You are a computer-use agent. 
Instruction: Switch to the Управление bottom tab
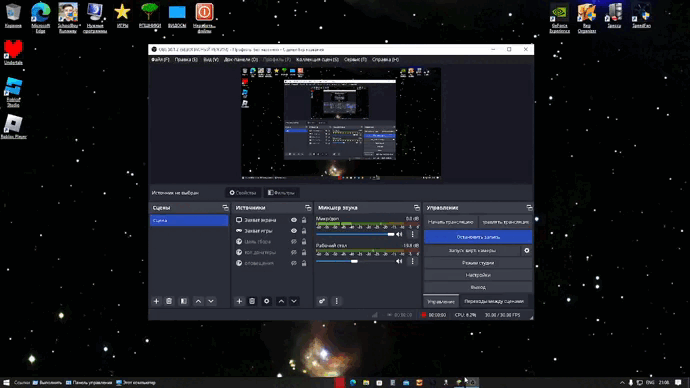pyautogui.click(x=441, y=302)
